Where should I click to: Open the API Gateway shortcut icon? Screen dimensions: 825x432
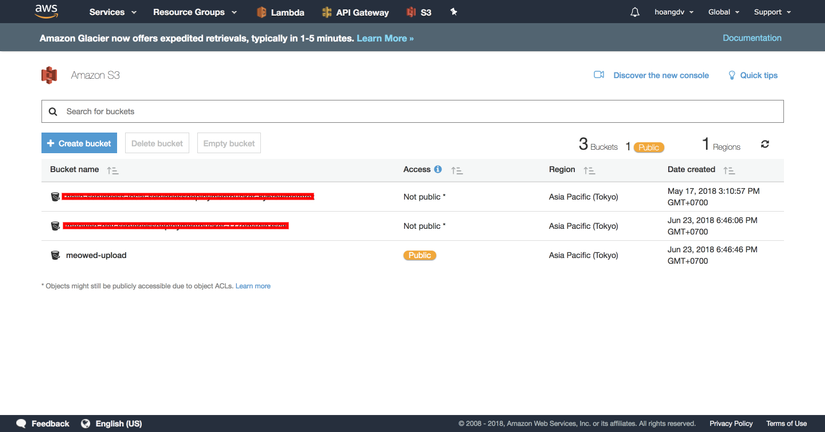[327, 12]
